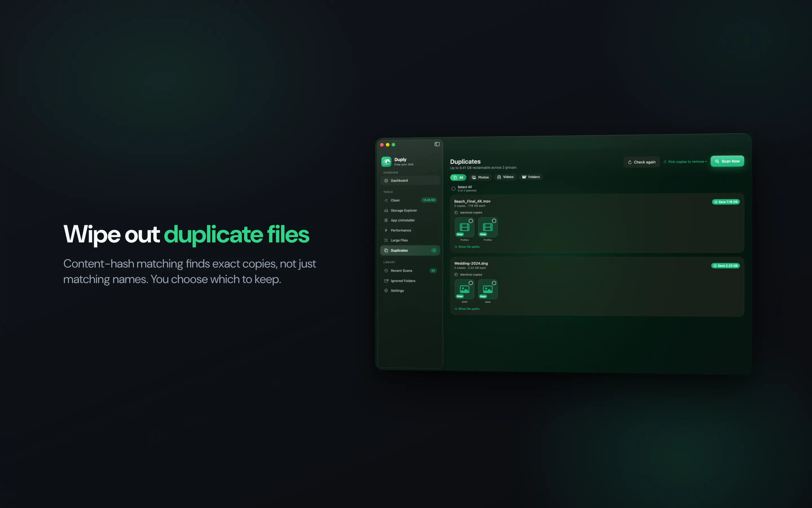Click the Keep badge on the left RAW copy

pyautogui.click(x=460, y=296)
